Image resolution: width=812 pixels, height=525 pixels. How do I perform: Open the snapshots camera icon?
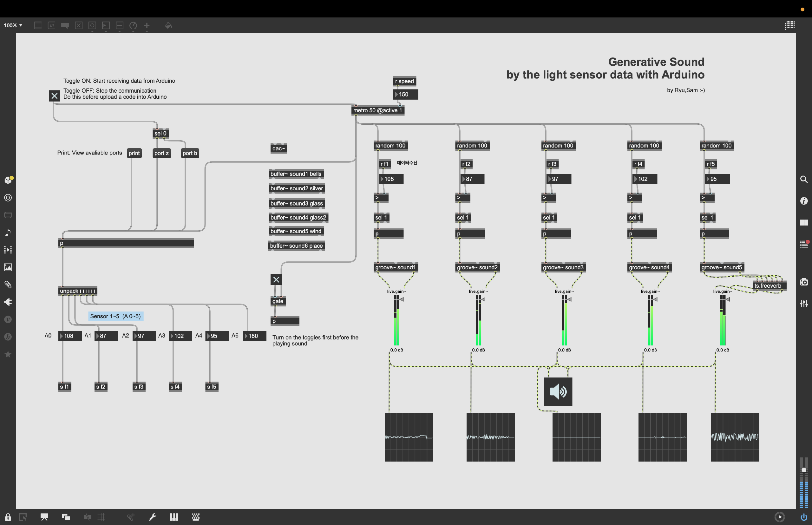click(x=804, y=282)
